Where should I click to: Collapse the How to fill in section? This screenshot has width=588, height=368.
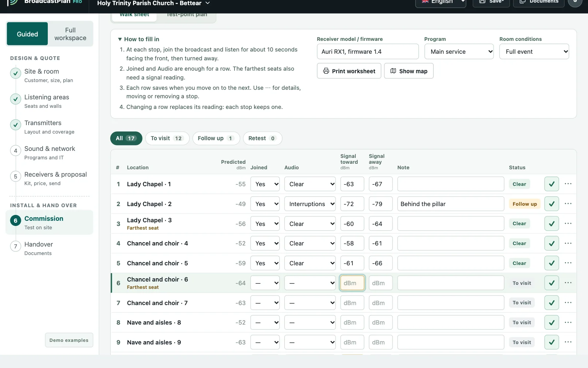tap(139, 39)
